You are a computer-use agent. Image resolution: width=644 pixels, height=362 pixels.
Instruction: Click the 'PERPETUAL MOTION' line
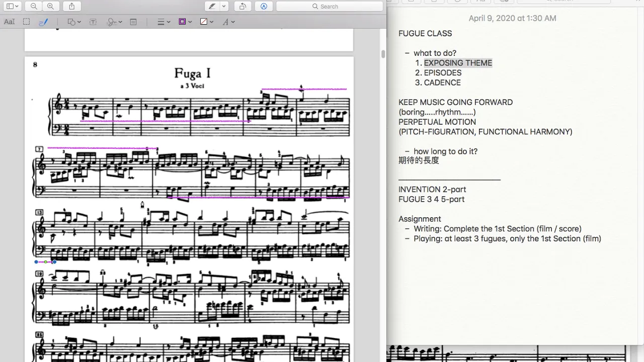[437, 122]
